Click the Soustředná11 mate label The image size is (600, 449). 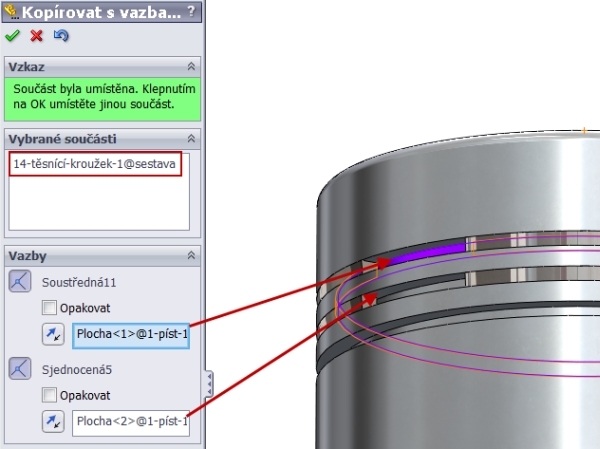click(79, 282)
